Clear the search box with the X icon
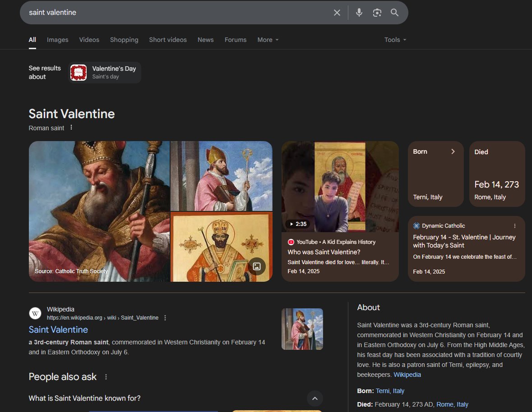Viewport: 532px width, 412px height. click(337, 13)
